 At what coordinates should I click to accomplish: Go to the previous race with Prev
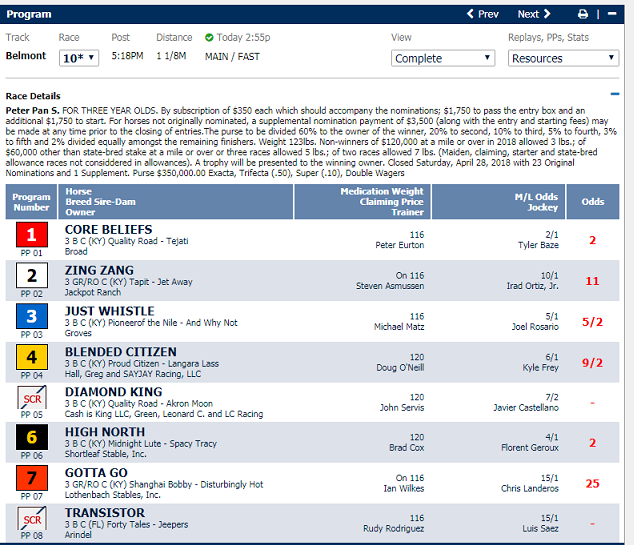click(x=483, y=14)
